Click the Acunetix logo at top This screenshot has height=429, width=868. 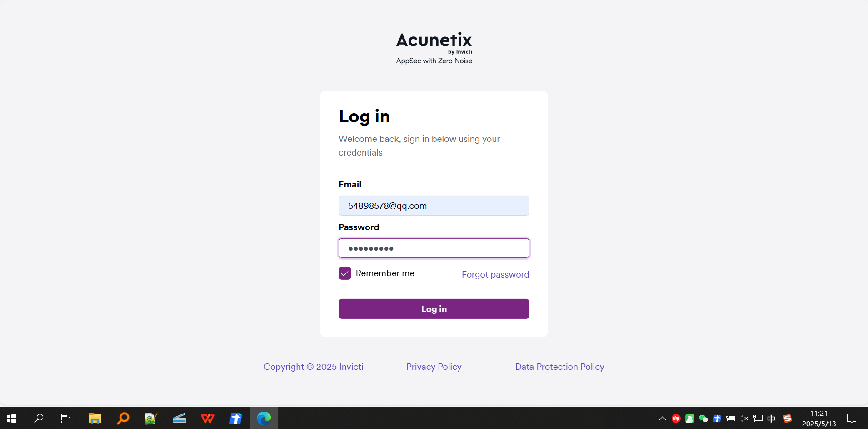click(434, 43)
